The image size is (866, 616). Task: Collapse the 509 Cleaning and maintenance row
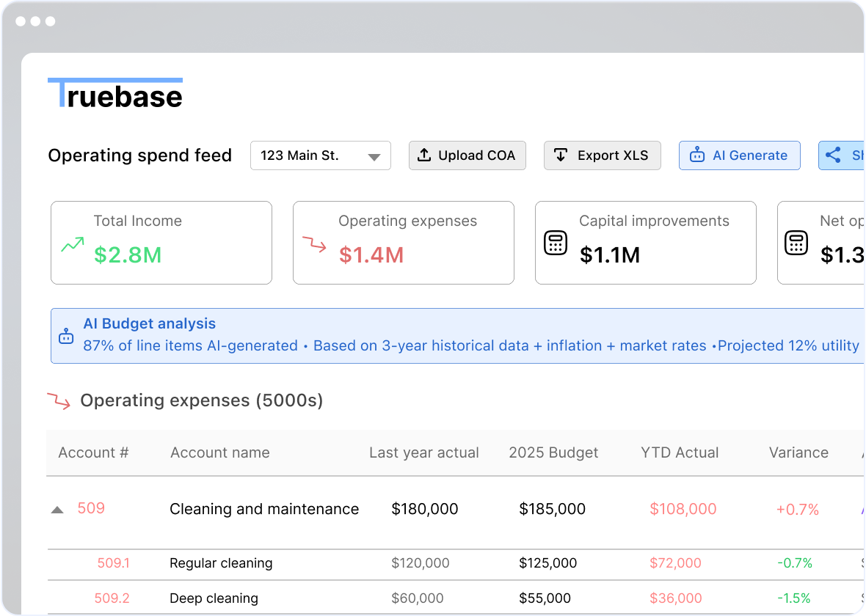[57, 510]
